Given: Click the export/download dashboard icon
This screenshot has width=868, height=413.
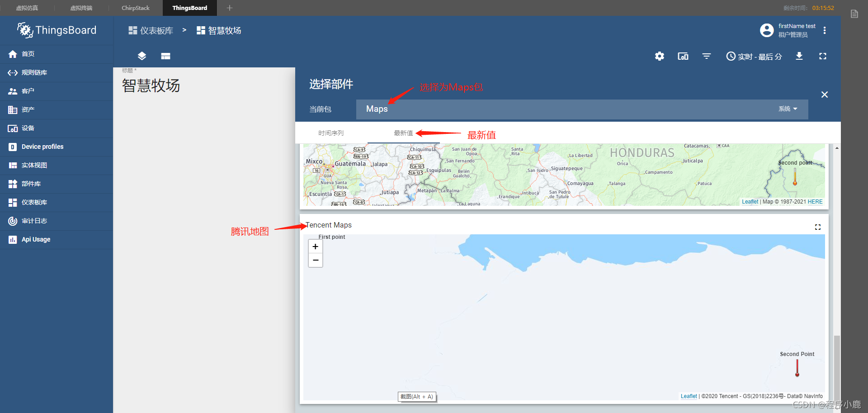Looking at the screenshot, I should (799, 56).
